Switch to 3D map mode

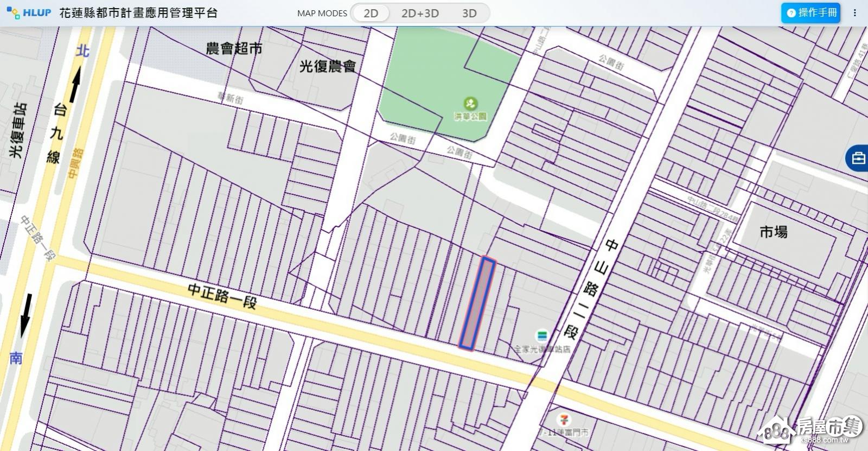[x=469, y=13]
